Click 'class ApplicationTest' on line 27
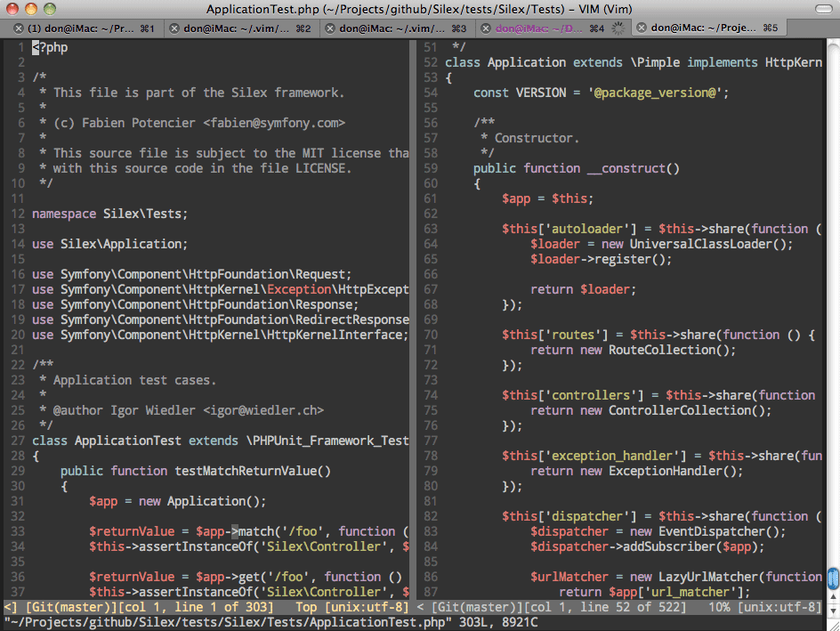This screenshot has width=840, height=631. (107, 441)
